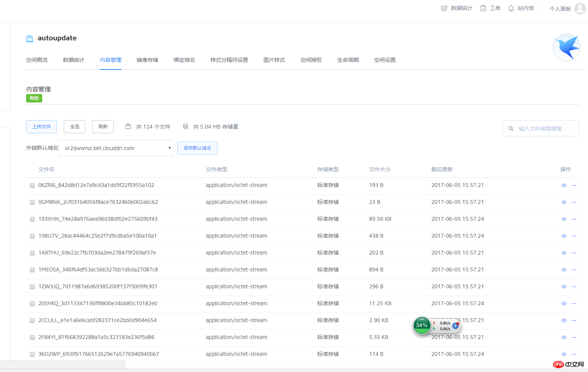Screen dimensions: 588x372
Task: Click the file count folder icon
Action: tap(128, 126)
